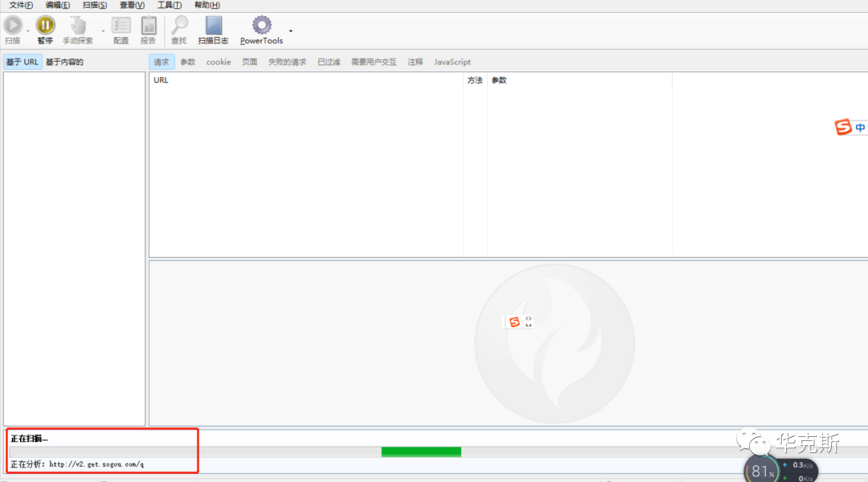Open the 失败的请求 tab
This screenshot has height=482, width=868.
(287, 62)
